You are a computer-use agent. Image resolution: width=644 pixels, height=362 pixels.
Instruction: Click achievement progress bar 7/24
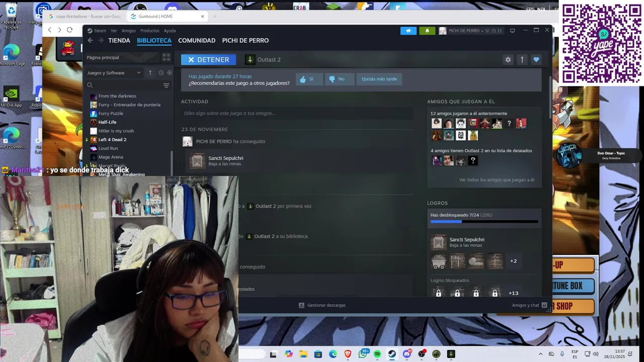tap(484, 221)
